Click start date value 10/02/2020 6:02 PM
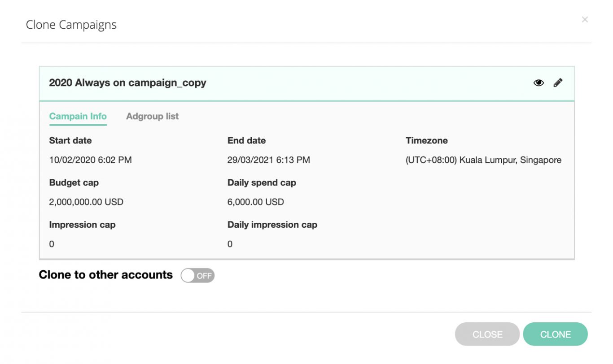This screenshot has height=364, width=613. [x=90, y=160]
